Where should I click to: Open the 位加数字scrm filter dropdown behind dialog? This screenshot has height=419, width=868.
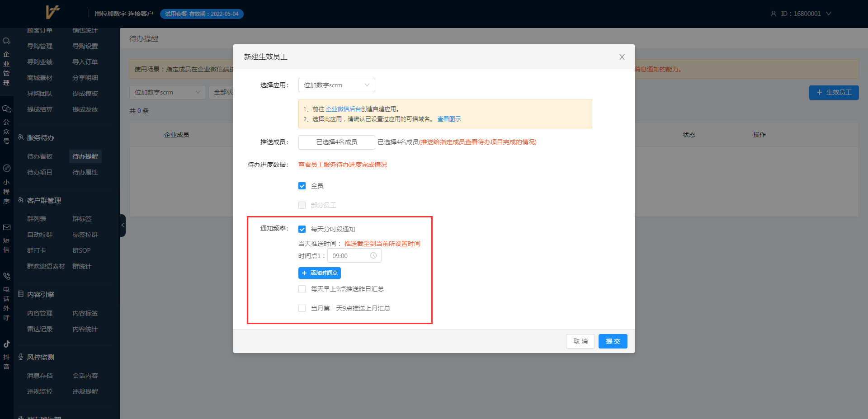pos(168,92)
